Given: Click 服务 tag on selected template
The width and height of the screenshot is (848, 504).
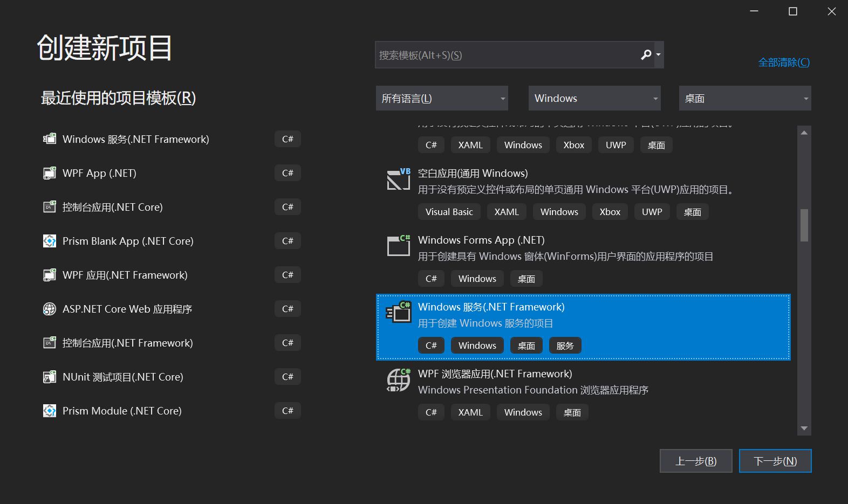Looking at the screenshot, I should coord(565,346).
